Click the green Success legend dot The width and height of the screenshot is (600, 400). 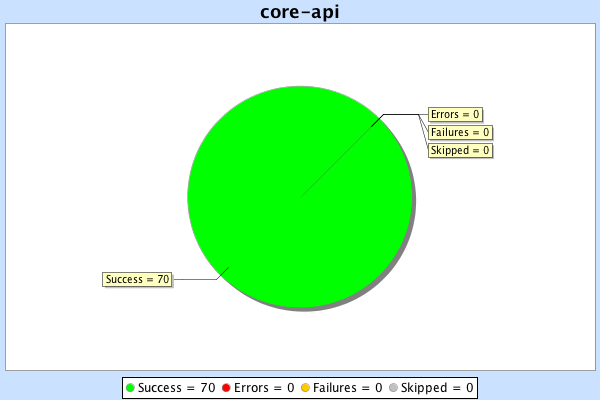pyautogui.click(x=130, y=388)
